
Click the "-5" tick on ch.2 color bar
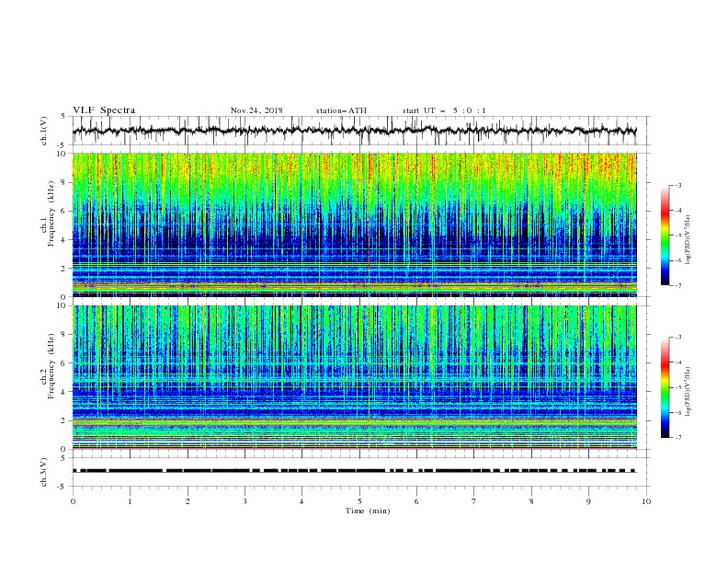[x=677, y=387]
